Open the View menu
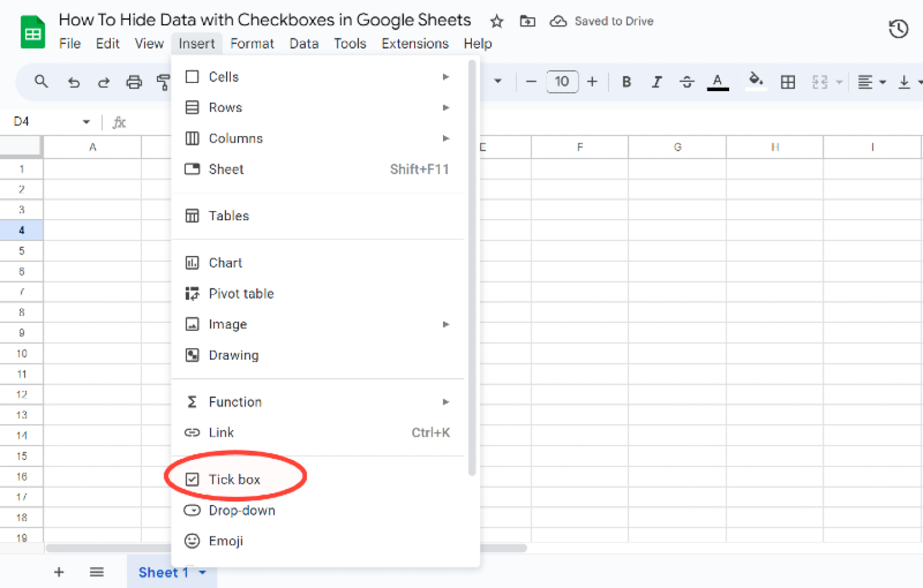The width and height of the screenshot is (923, 588). pyautogui.click(x=149, y=44)
